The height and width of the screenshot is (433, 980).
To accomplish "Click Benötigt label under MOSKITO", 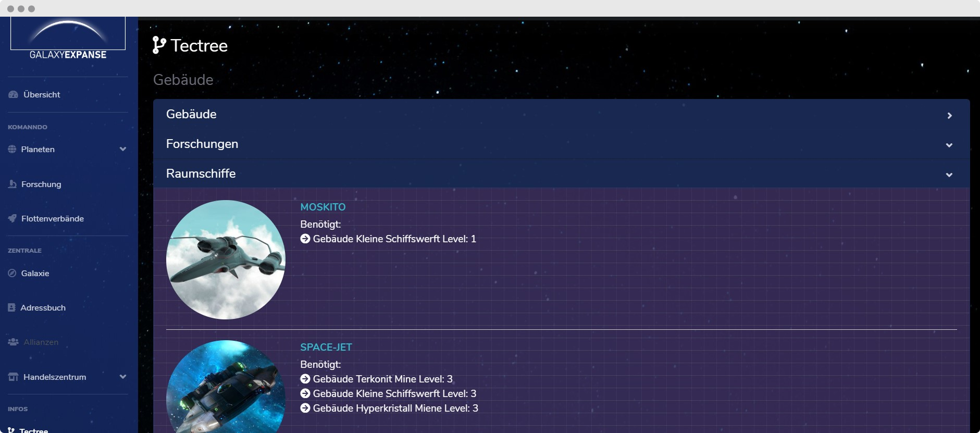I will tap(320, 224).
